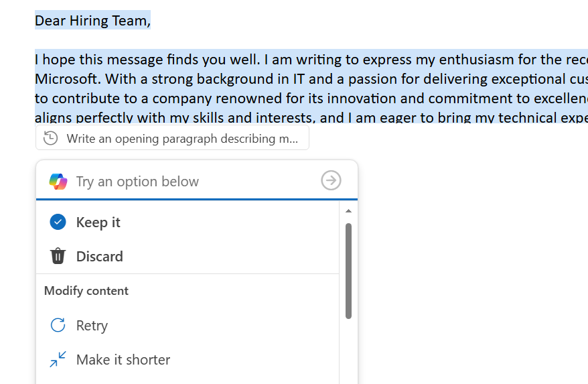The width and height of the screenshot is (588, 384).
Task: Select the Keep it option
Action: click(98, 222)
